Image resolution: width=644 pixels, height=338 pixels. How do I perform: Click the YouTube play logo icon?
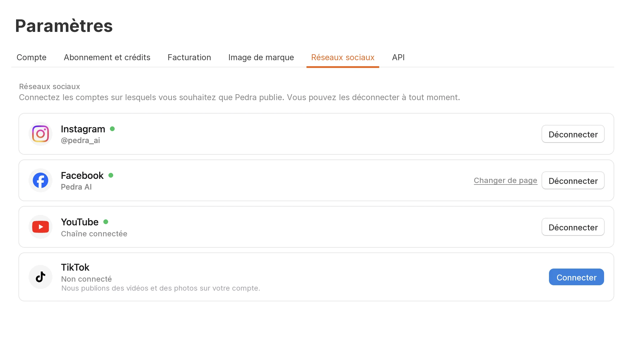[x=41, y=227]
